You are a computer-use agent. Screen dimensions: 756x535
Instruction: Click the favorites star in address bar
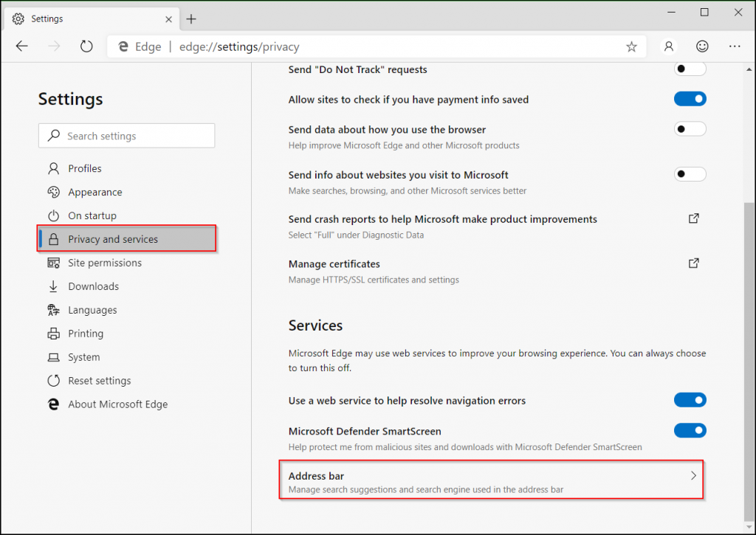pyautogui.click(x=631, y=46)
